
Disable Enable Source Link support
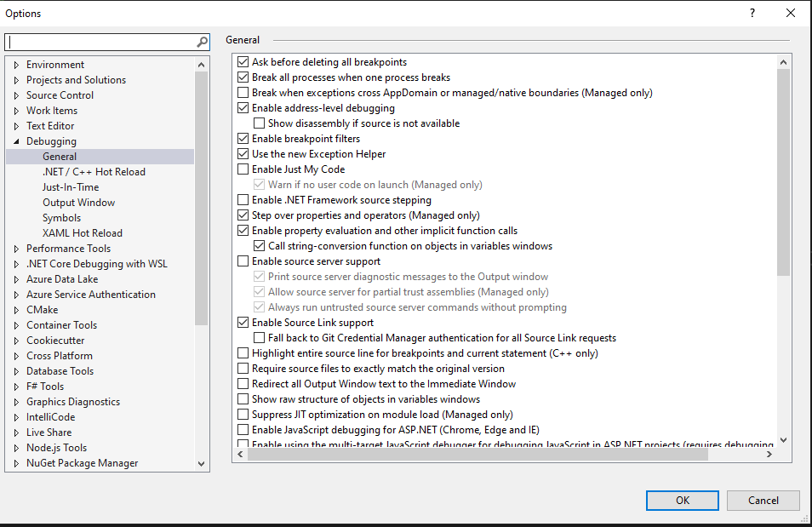[243, 323]
